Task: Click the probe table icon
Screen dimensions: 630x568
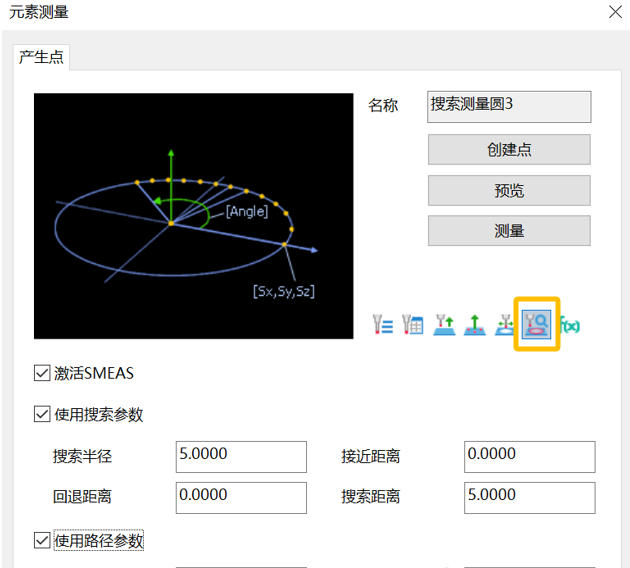Action: [x=413, y=324]
